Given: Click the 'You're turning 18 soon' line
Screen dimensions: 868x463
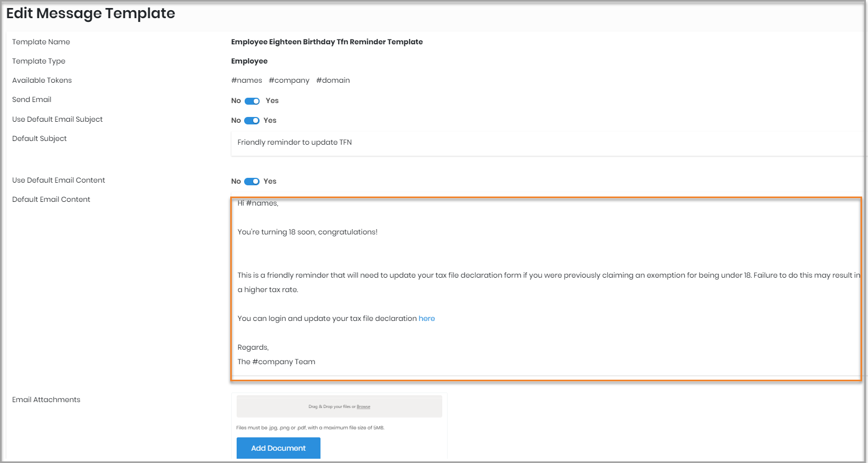Looking at the screenshot, I should coord(307,232).
